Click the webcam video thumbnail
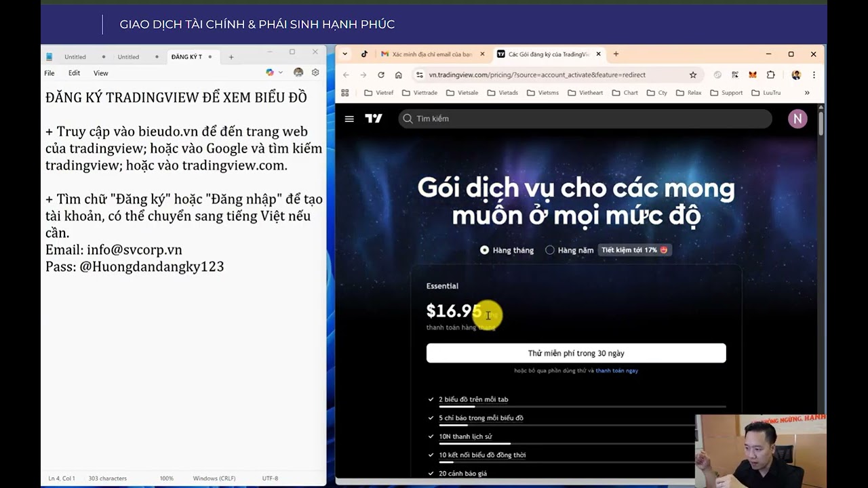This screenshot has height=488, width=868. 761,451
